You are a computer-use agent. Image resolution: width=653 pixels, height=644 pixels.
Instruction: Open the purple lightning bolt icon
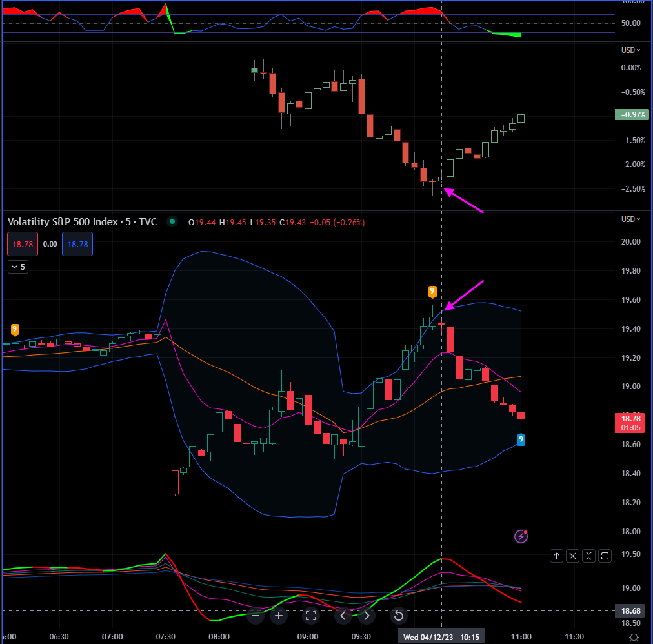pos(521,536)
